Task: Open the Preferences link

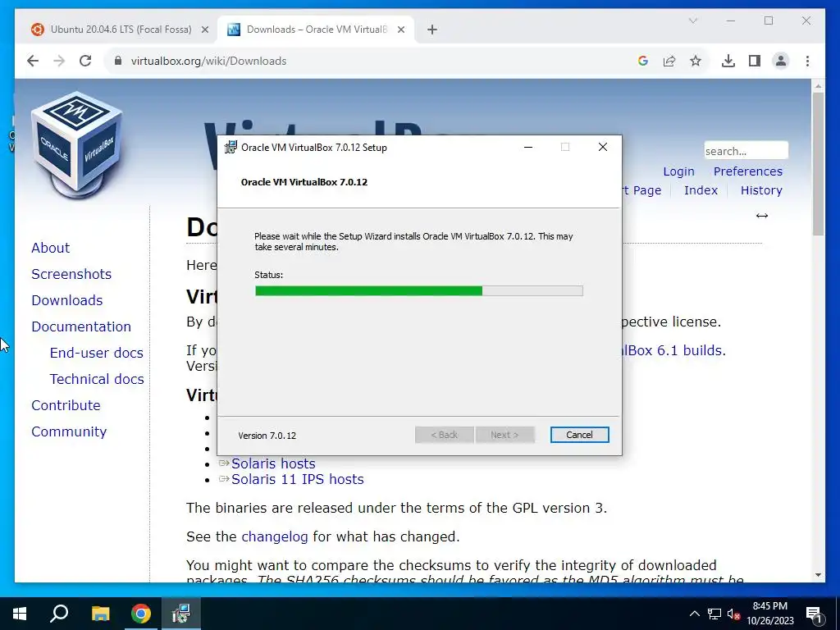Action: [748, 171]
